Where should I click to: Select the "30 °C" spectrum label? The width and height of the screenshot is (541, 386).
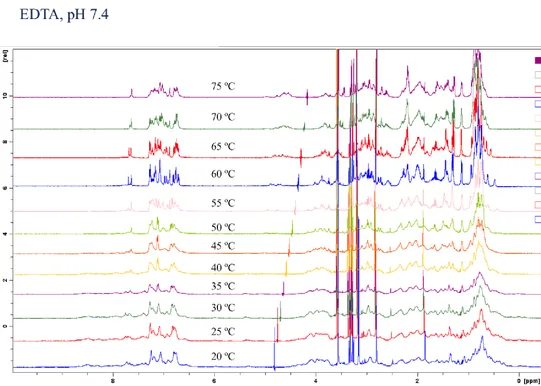(223, 307)
